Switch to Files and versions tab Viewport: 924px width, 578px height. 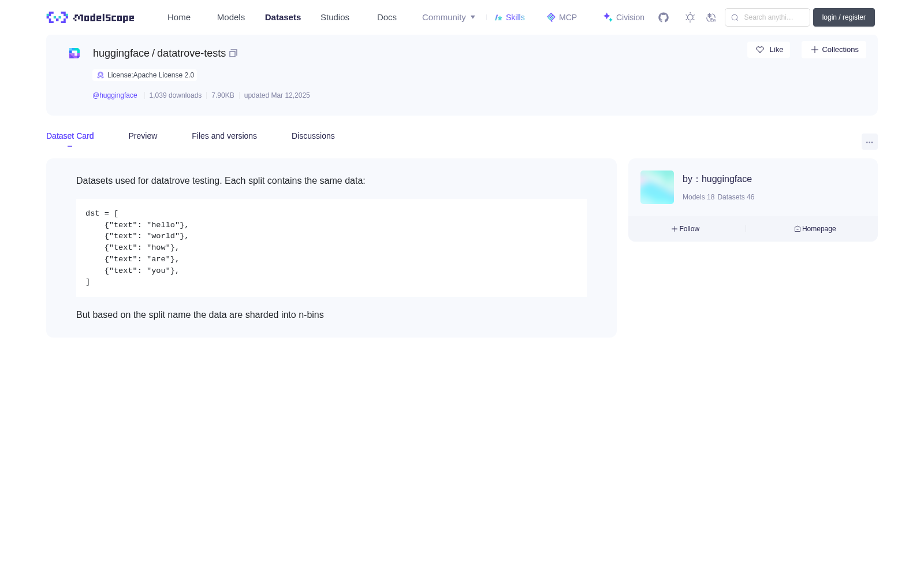[x=224, y=136]
